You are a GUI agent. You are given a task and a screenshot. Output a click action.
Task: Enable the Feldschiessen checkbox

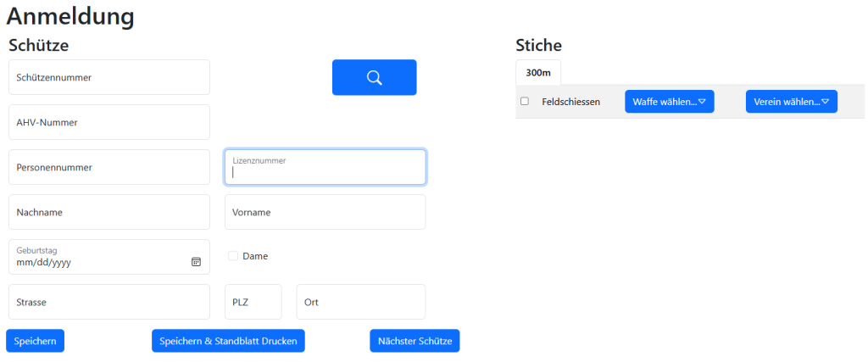(525, 101)
